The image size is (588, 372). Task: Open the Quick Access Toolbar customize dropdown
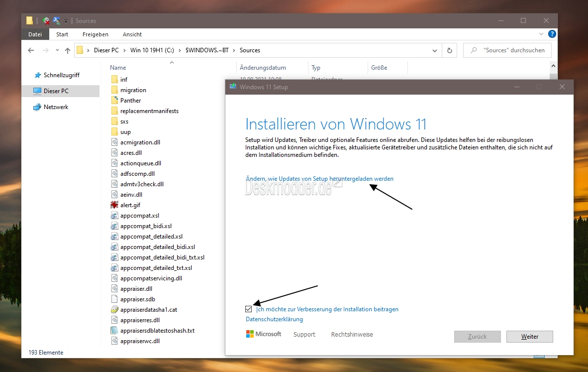(66, 21)
